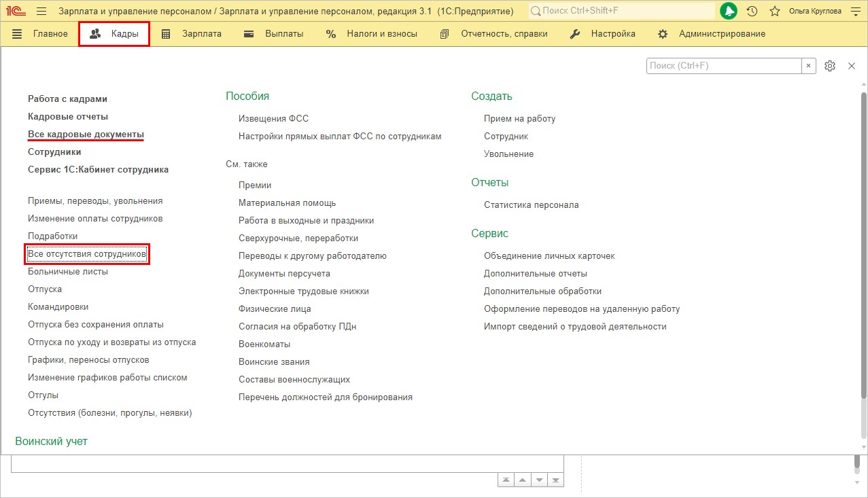Viewport: 868px width, 498px height.
Task: Click the menu panel vertical scrollbar
Action: [864, 246]
